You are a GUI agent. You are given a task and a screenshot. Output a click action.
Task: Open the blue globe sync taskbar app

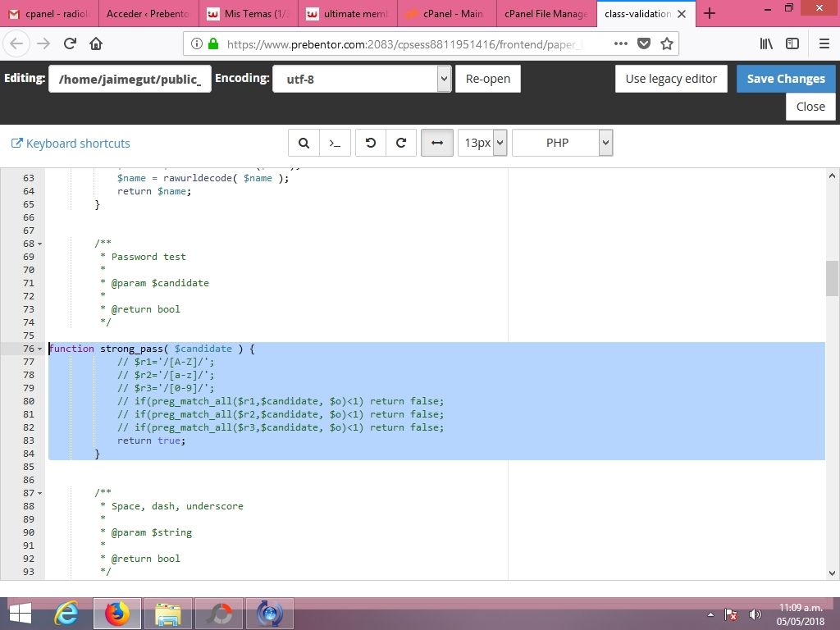tap(269, 614)
